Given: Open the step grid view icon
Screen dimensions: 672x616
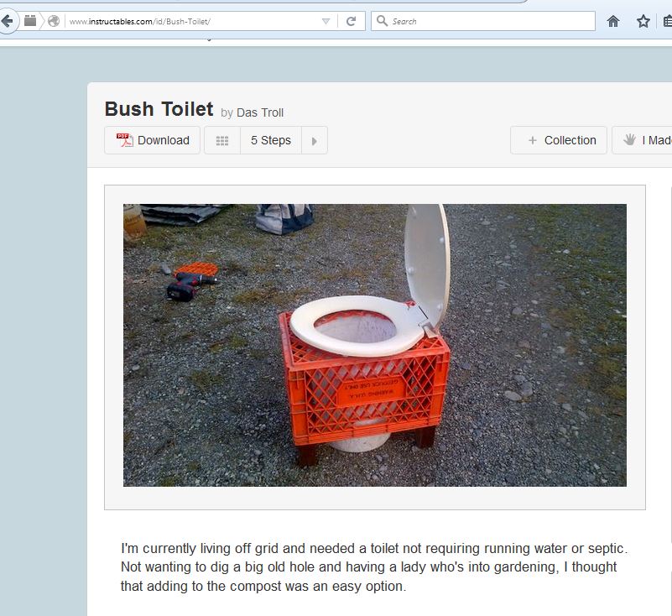Looking at the screenshot, I should click(222, 141).
